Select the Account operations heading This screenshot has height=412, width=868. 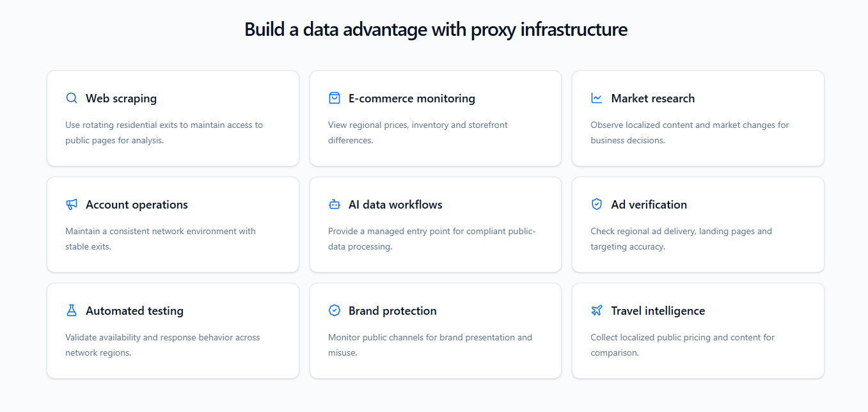pos(137,205)
